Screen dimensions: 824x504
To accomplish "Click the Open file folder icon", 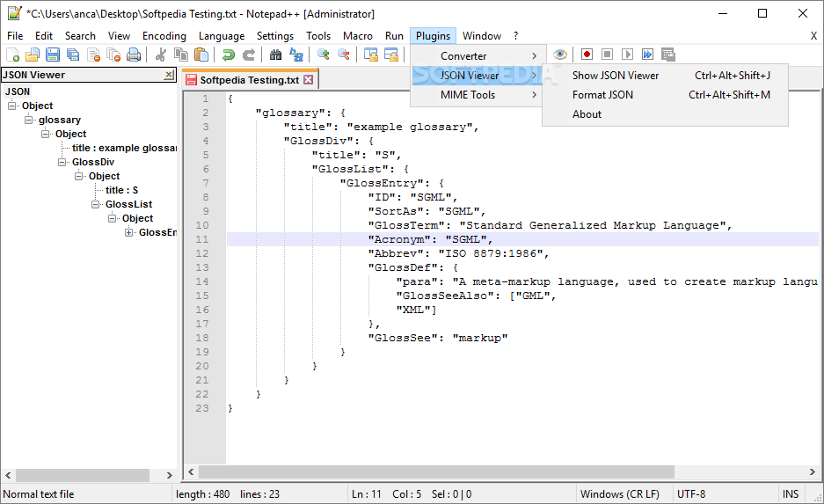I will 33,55.
